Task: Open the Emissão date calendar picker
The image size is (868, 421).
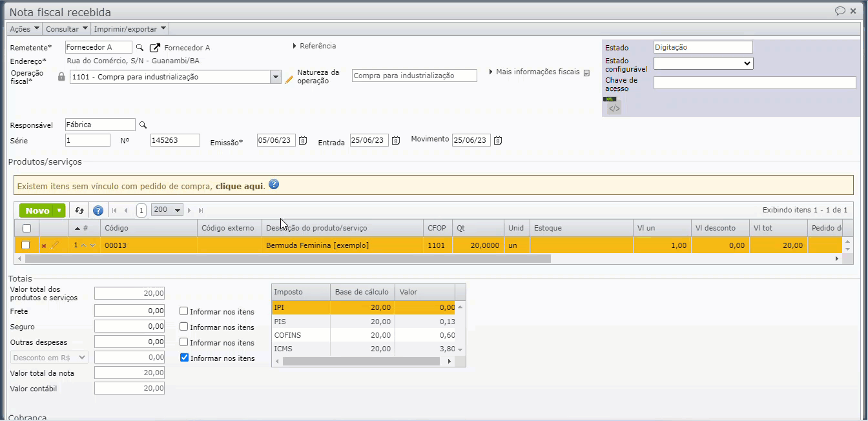Action: (302, 141)
